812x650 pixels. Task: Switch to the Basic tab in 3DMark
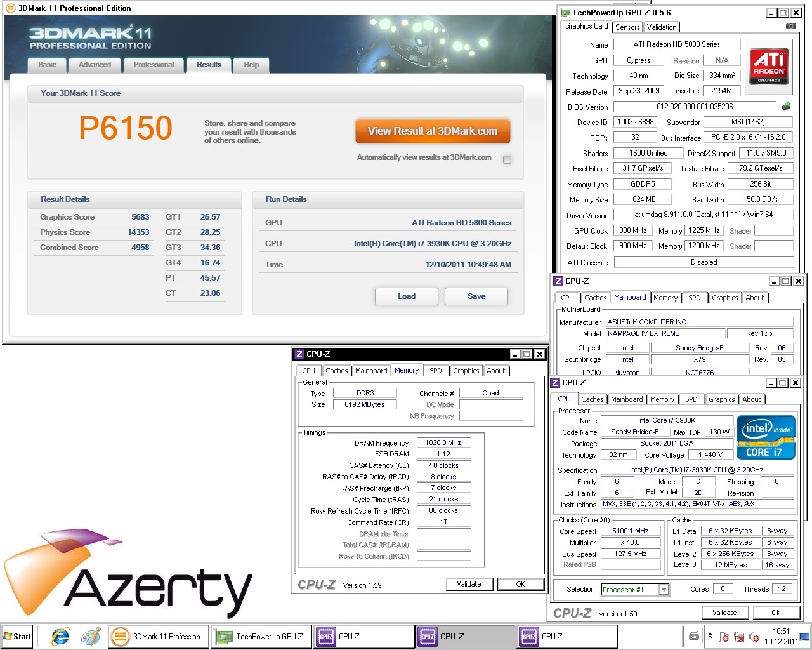coord(48,65)
